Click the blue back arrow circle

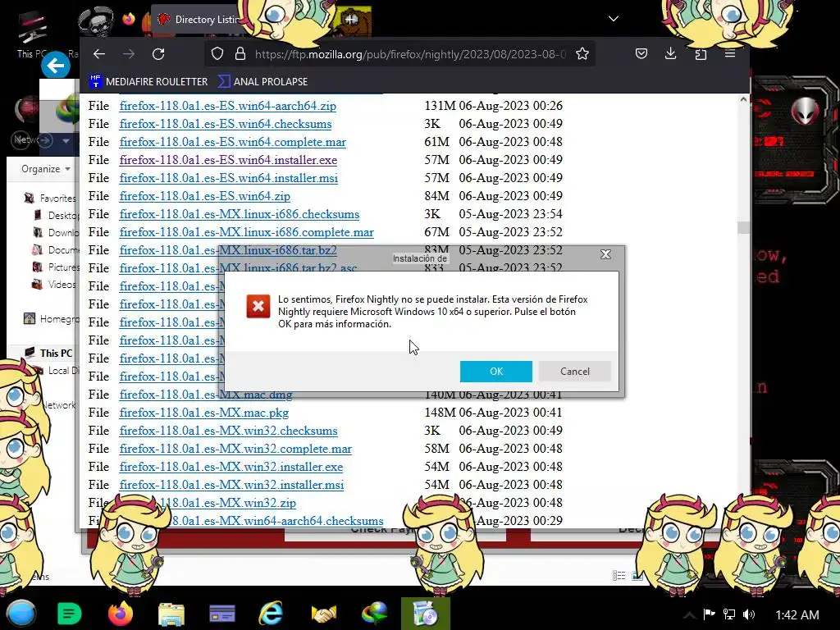pos(55,66)
